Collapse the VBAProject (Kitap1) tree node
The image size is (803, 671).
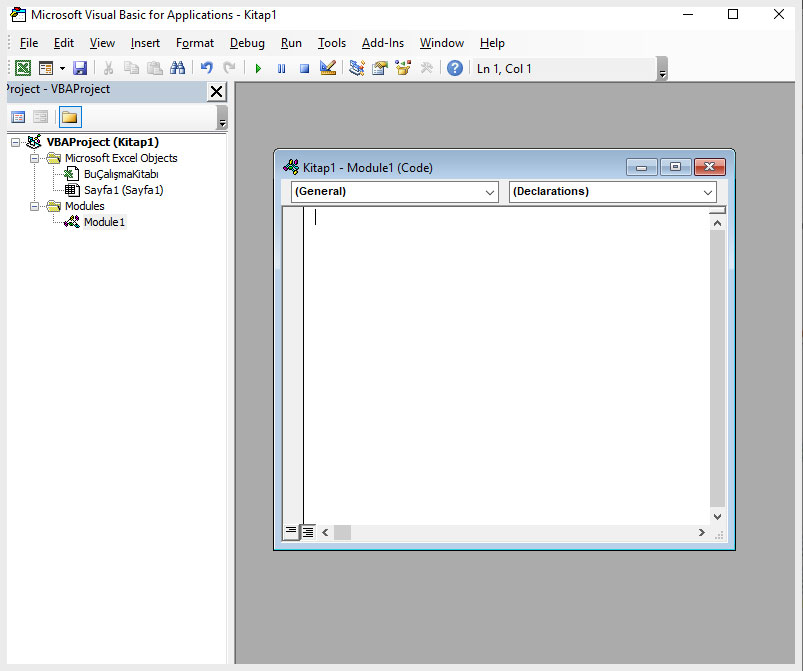[x=15, y=142]
